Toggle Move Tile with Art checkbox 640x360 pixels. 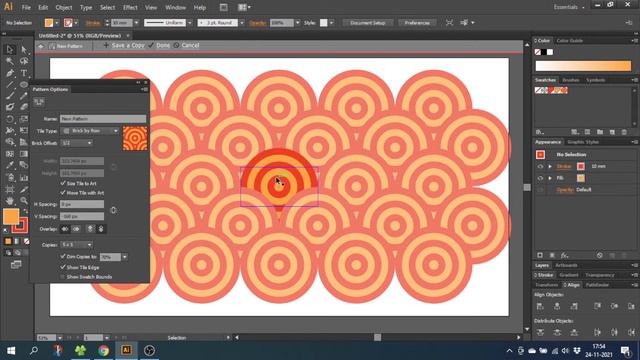[x=63, y=192]
